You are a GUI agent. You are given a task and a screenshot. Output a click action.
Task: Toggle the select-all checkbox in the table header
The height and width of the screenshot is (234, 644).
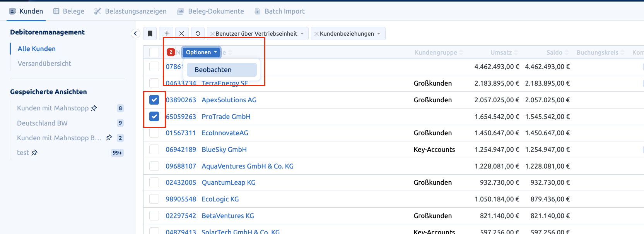point(154,52)
